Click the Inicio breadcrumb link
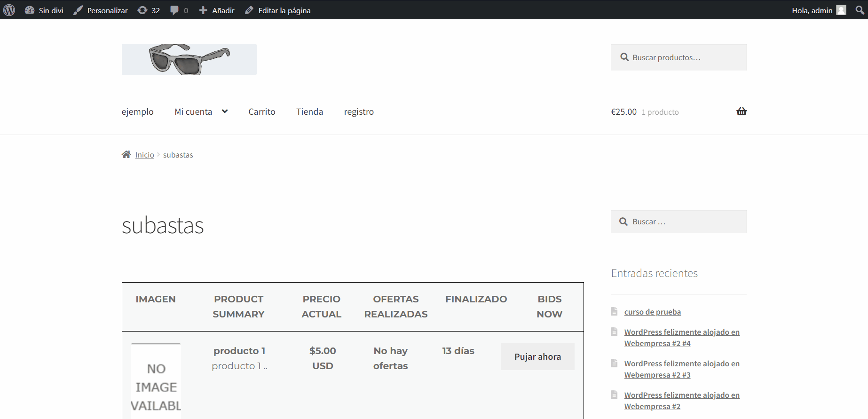This screenshot has height=419, width=868. tap(144, 155)
